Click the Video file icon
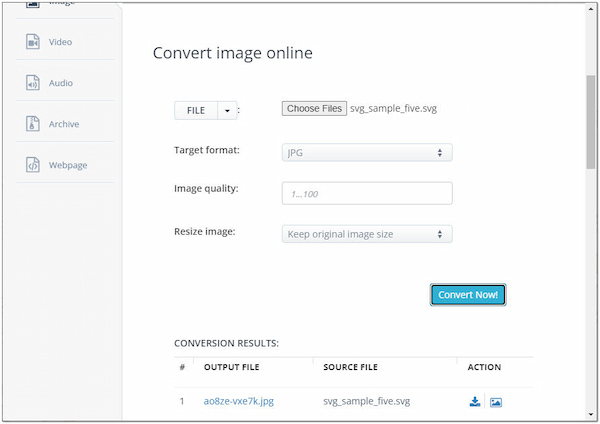Image resolution: width=600 pixels, height=424 pixels. point(33,42)
